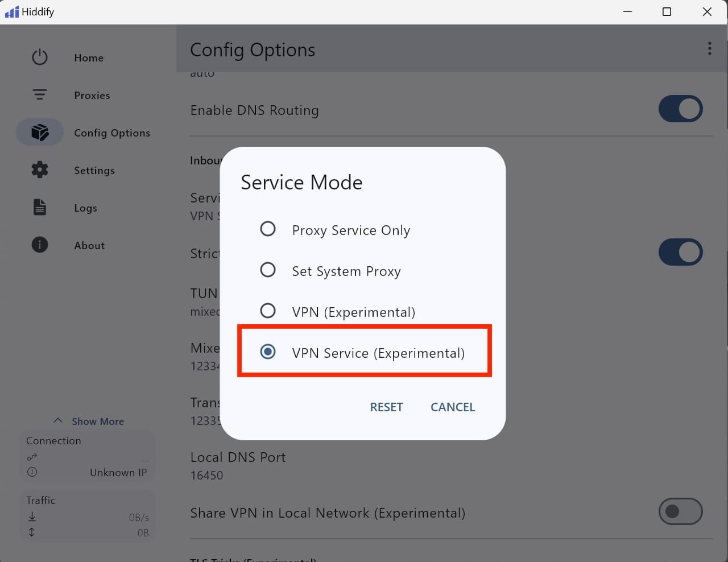Click the Config Options box icon
This screenshot has height=562, width=728.
click(40, 133)
